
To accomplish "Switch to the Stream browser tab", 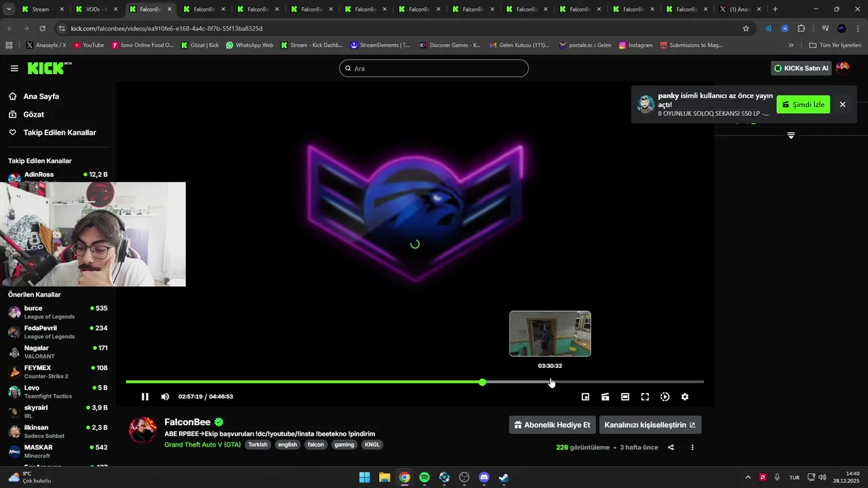I will coord(42,9).
